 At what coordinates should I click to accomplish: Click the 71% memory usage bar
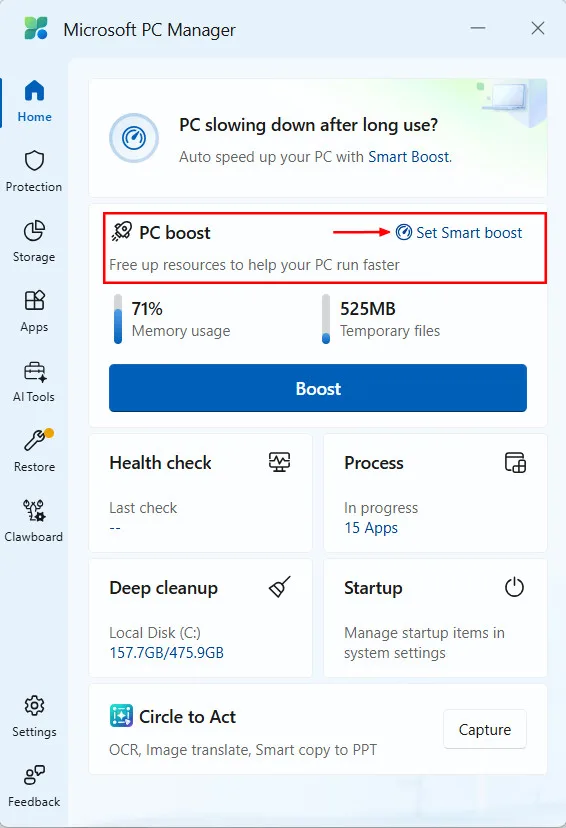pyautogui.click(x=118, y=319)
